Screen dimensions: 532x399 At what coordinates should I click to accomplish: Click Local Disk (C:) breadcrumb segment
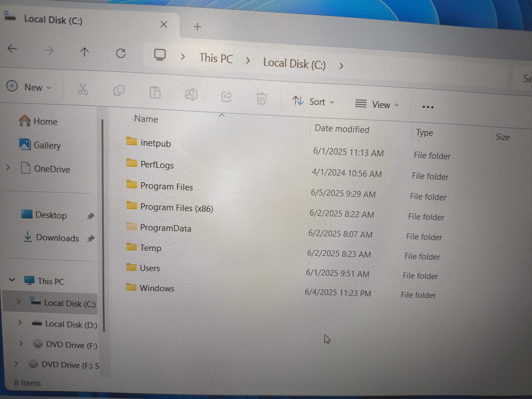click(x=294, y=64)
